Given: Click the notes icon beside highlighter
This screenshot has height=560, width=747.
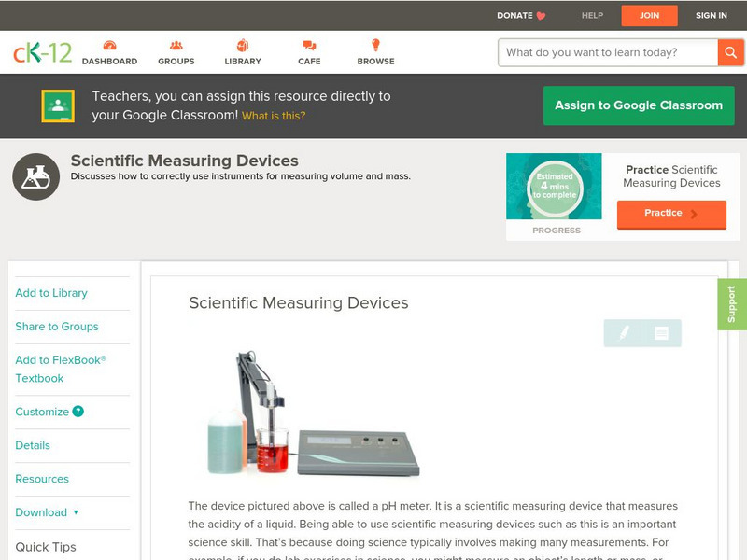Looking at the screenshot, I should pos(661,333).
